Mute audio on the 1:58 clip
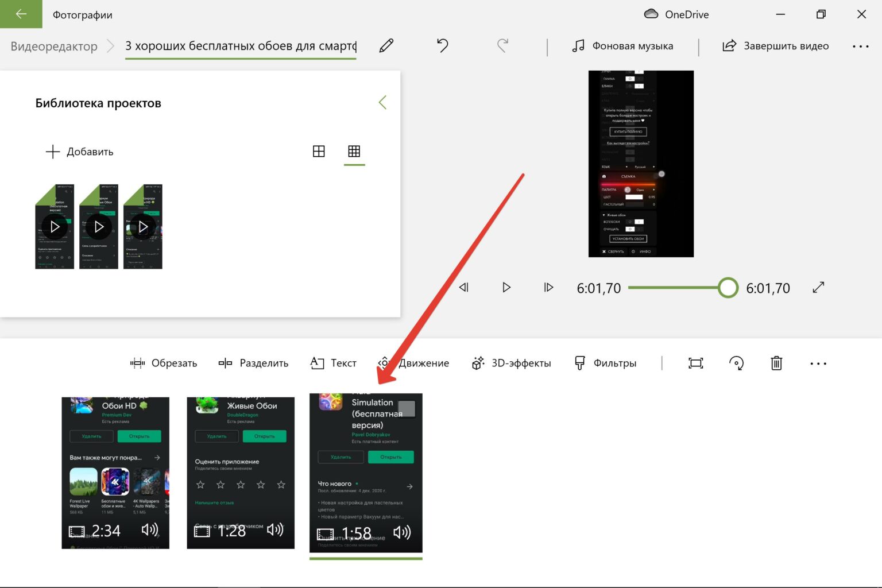This screenshot has height=588, width=882. [x=402, y=532]
